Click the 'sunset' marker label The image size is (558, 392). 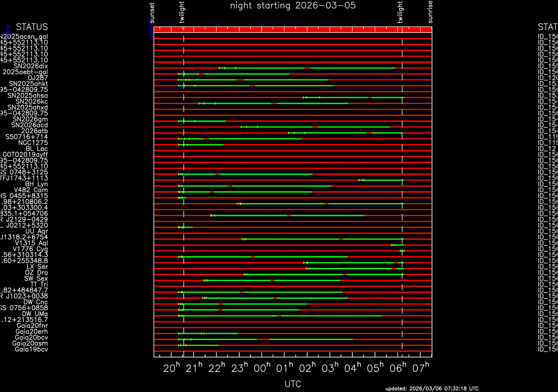[x=152, y=13]
